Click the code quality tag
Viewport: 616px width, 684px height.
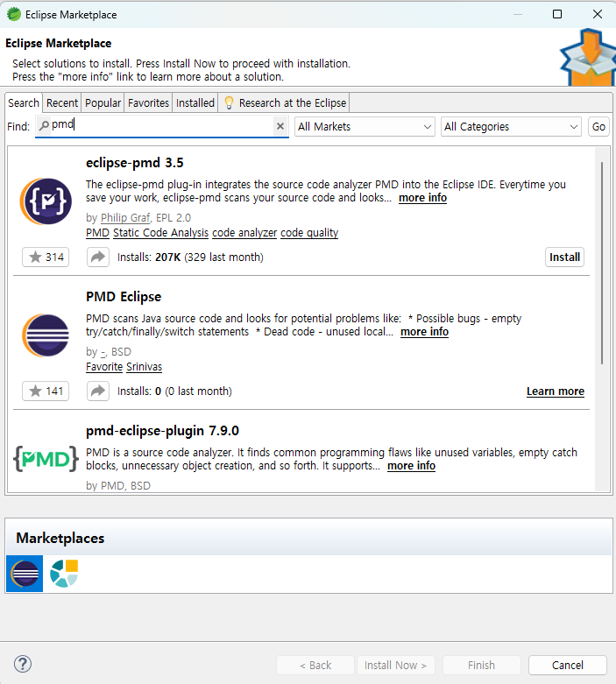point(309,232)
